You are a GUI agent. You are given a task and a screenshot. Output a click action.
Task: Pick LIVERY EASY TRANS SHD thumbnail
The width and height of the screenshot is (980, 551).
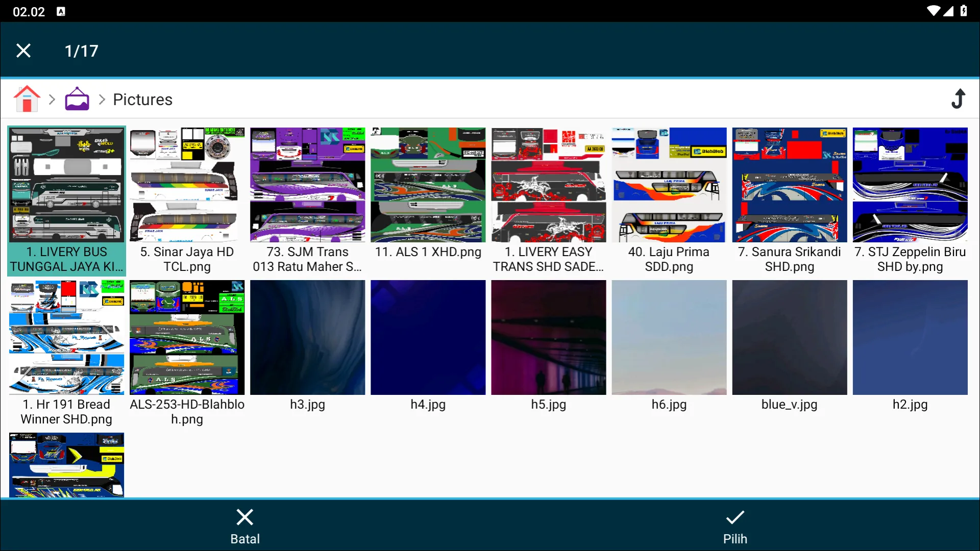coord(548,185)
